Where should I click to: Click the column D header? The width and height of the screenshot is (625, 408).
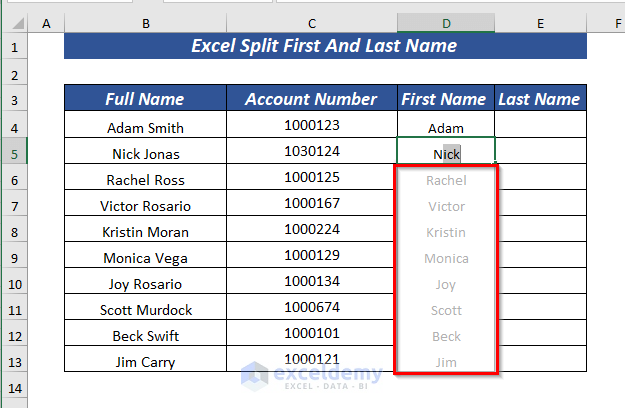coord(446,22)
